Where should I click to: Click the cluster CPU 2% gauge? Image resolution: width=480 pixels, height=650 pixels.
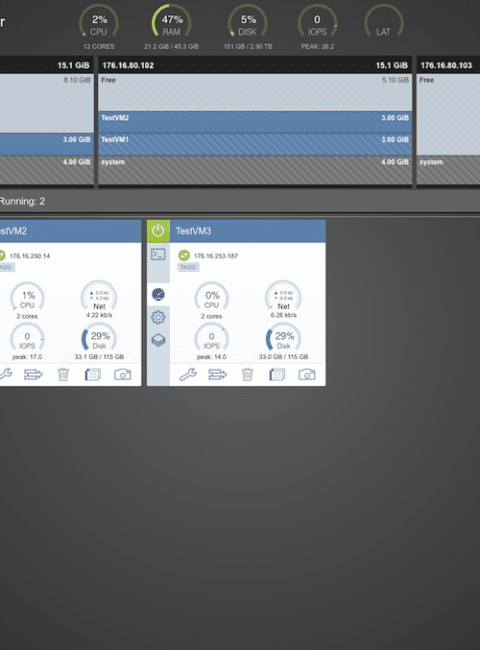click(99, 22)
